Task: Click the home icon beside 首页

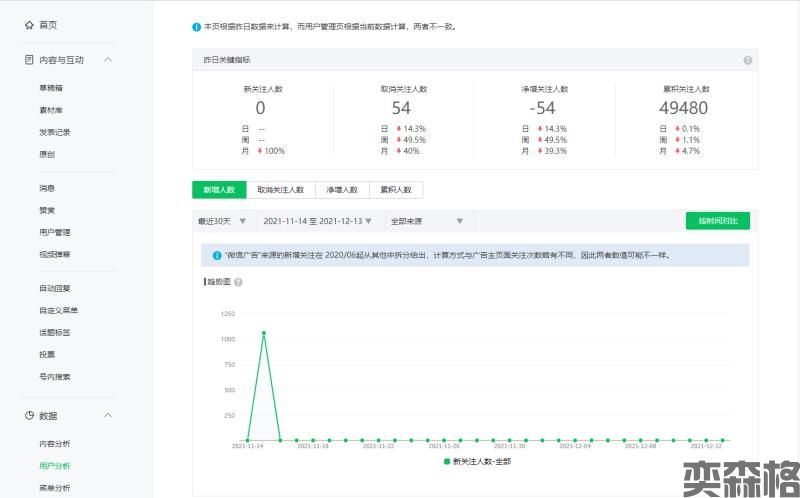Action: coord(29,24)
